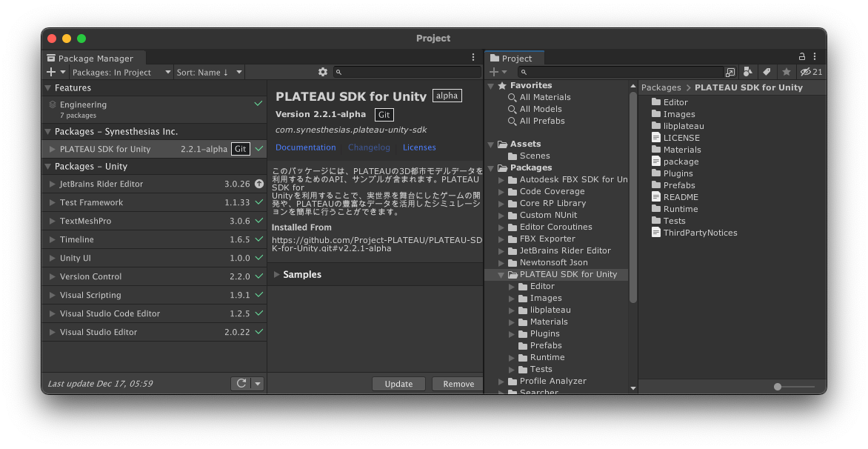868x449 pixels.
Task: Select the Scenes folder under Assets
Action: point(529,156)
